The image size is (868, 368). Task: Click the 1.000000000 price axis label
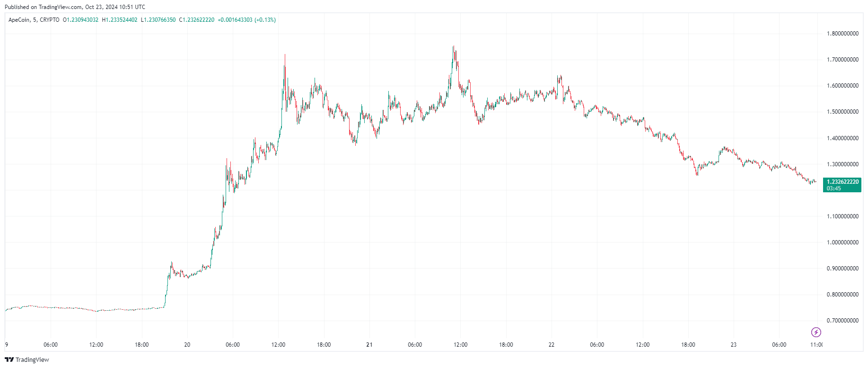click(842, 242)
